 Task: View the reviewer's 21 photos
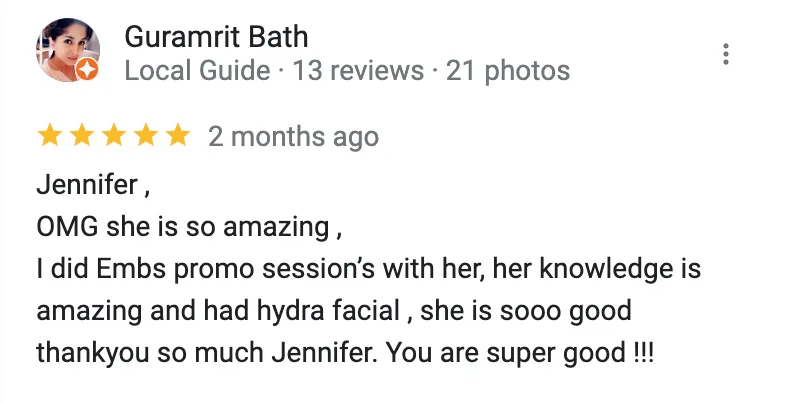pos(508,70)
